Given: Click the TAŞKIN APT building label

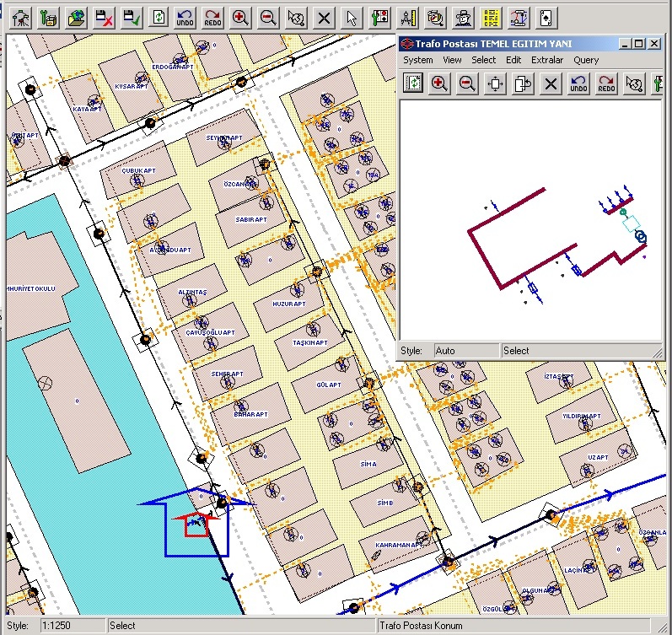Looking at the screenshot, I should (x=309, y=342).
